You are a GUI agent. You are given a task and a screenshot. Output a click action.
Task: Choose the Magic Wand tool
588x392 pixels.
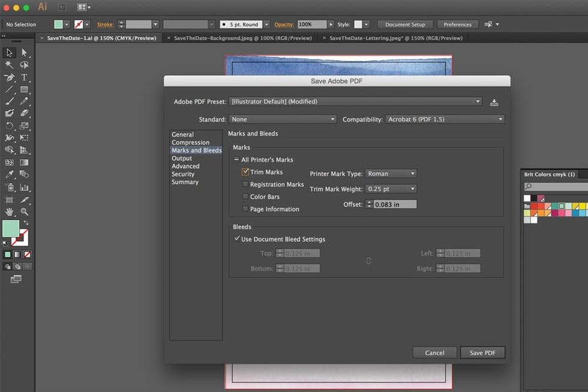(10, 65)
